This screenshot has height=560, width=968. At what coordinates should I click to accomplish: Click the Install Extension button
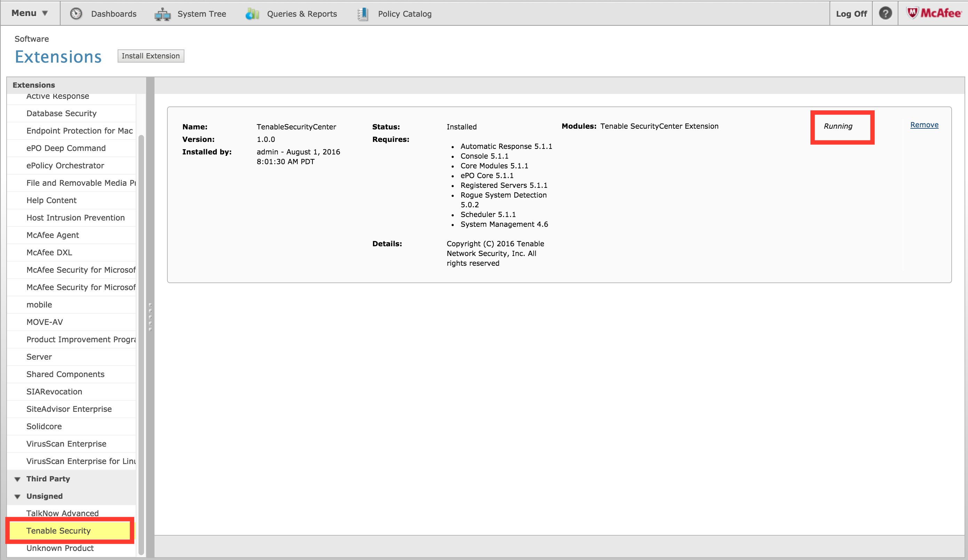[151, 56]
